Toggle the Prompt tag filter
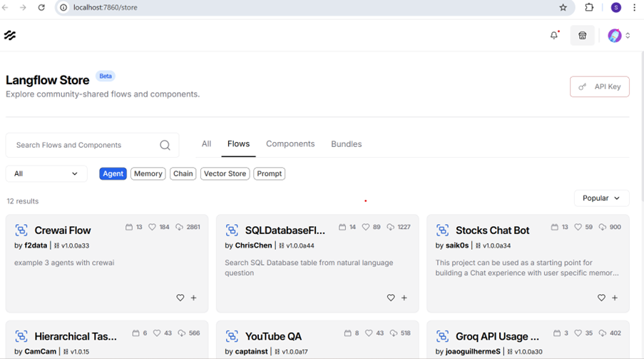Screen dimensions: 644x359 tap(269, 173)
